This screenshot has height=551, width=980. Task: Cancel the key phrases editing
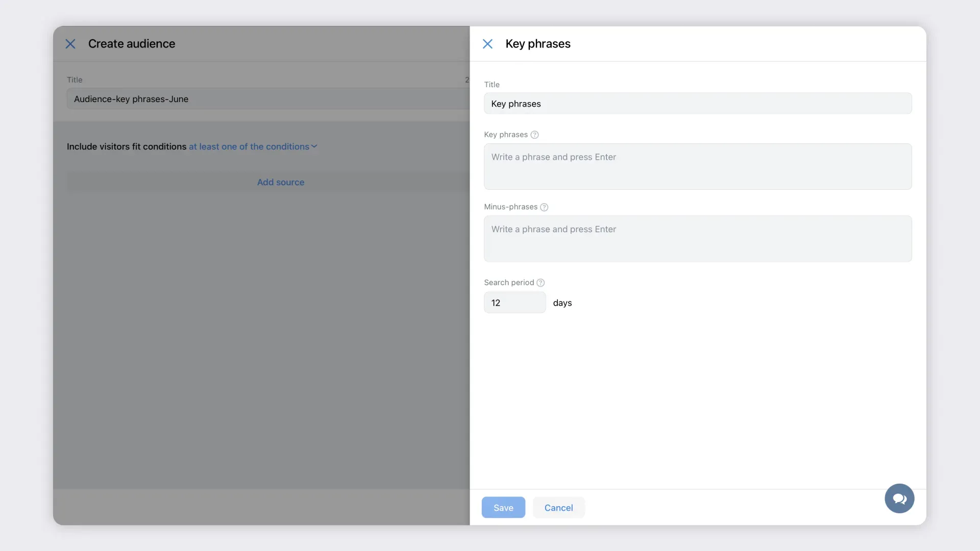pos(558,508)
